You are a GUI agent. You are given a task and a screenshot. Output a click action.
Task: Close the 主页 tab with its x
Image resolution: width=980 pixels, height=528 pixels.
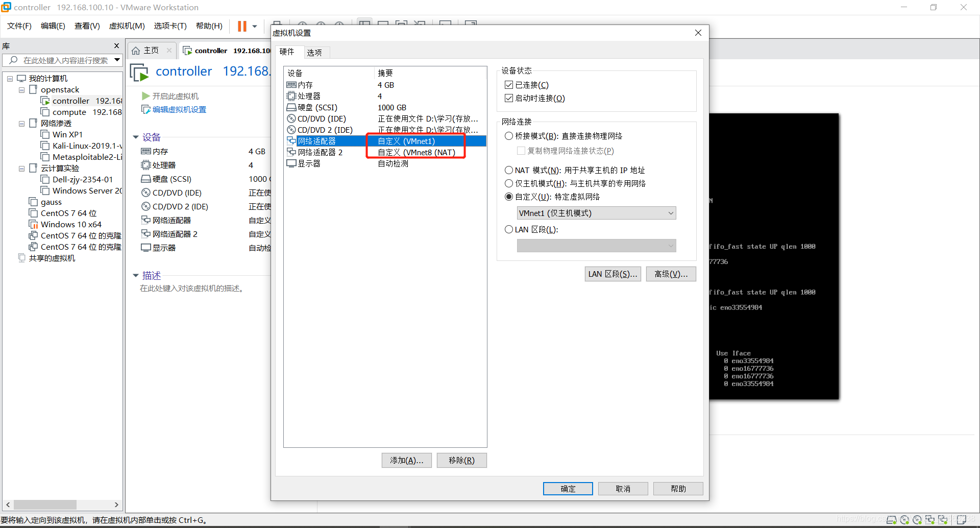169,51
